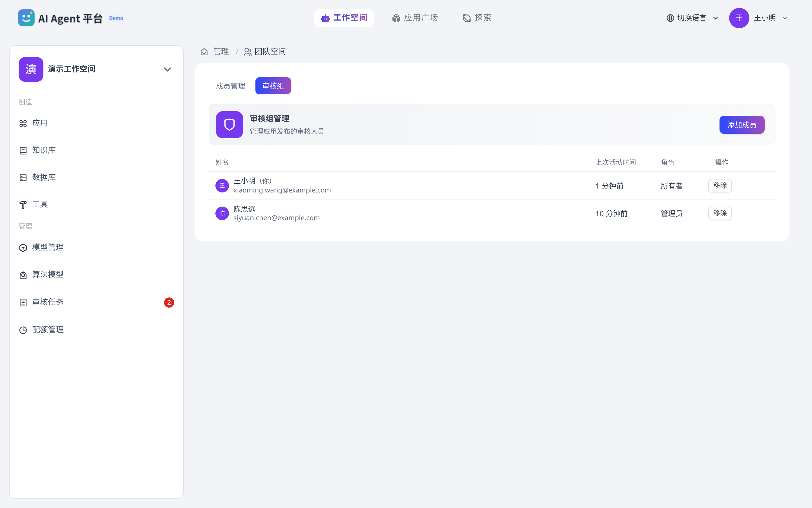The height and width of the screenshot is (508, 812).
Task: Click the 应用 grid icon in sidebar
Action: click(x=23, y=124)
